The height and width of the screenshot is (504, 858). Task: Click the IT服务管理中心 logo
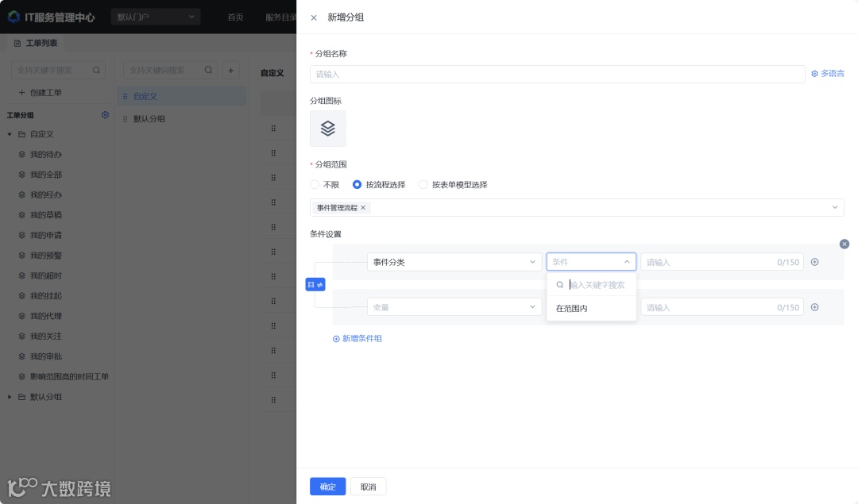coord(52,17)
